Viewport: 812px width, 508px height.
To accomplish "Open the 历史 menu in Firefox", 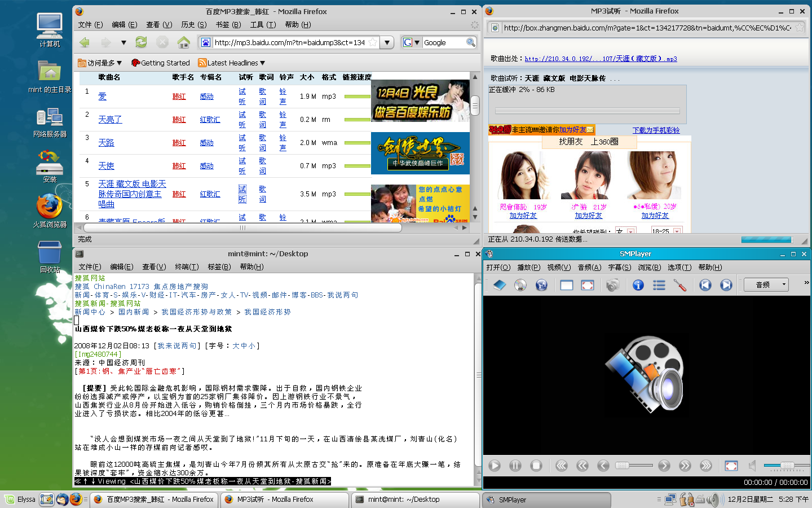I will pos(194,25).
